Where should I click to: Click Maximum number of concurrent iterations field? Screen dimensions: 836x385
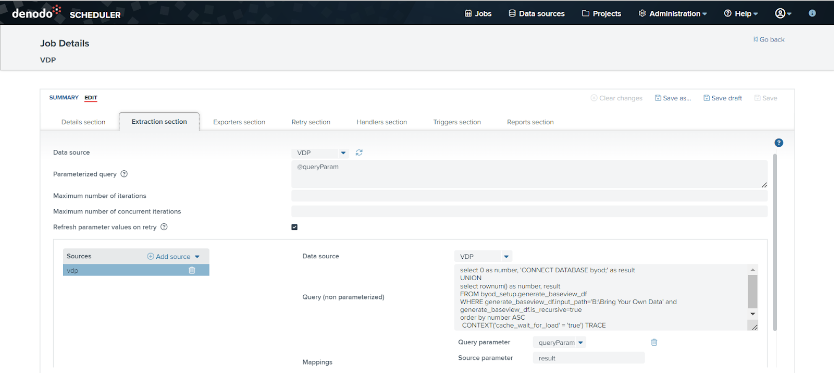pos(529,212)
